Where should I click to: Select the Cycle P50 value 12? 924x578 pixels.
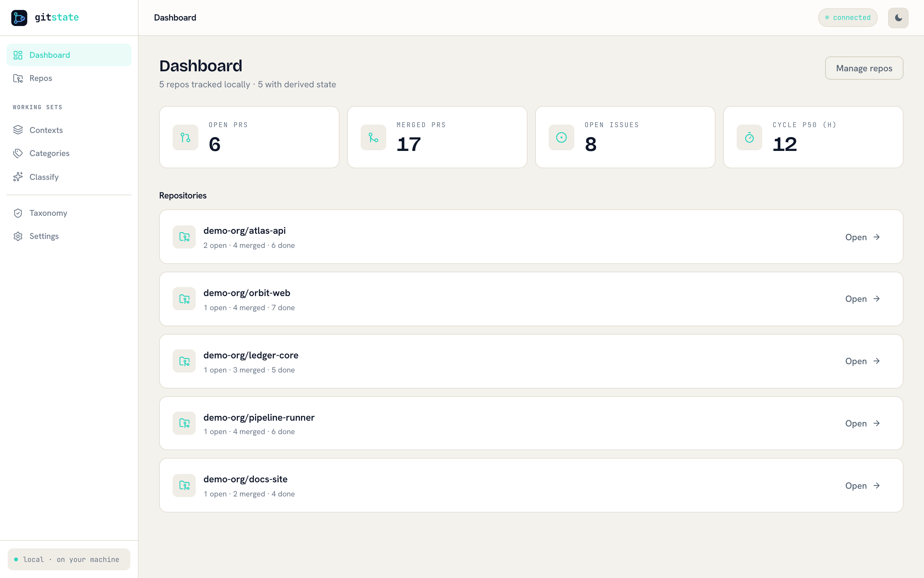tap(785, 144)
